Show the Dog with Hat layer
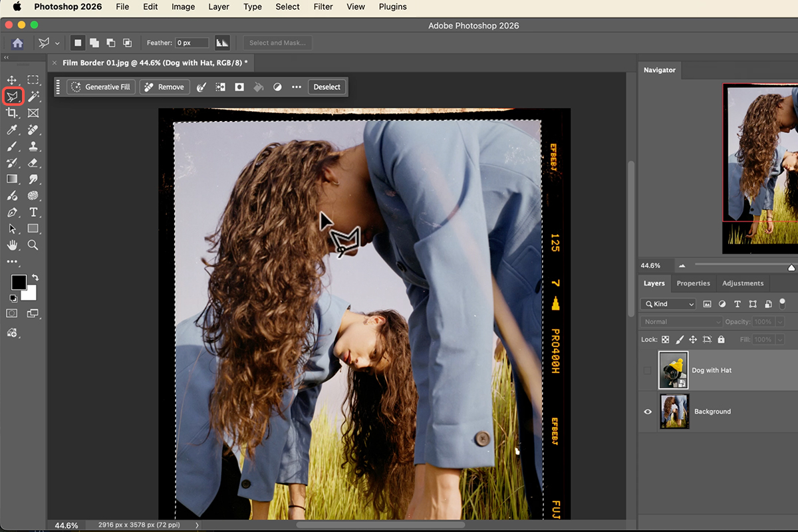Image resolution: width=798 pixels, height=532 pixels. point(648,370)
